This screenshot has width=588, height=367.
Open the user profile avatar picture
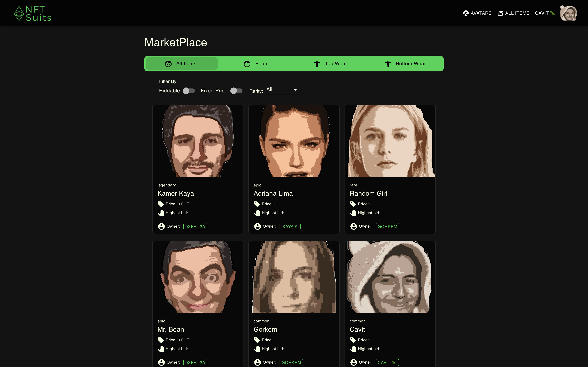tap(568, 13)
